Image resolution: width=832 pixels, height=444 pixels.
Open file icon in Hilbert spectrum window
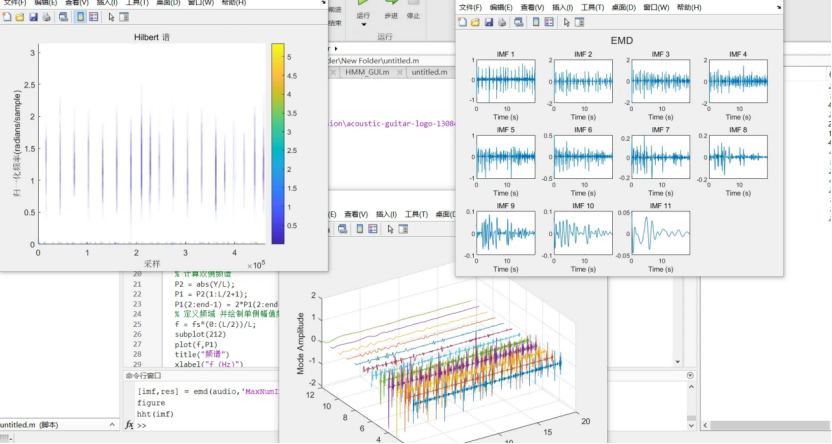tap(20, 17)
